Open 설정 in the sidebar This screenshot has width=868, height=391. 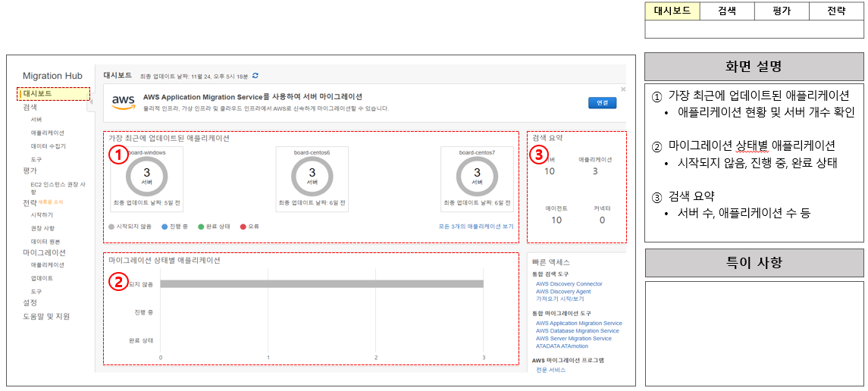(30, 303)
